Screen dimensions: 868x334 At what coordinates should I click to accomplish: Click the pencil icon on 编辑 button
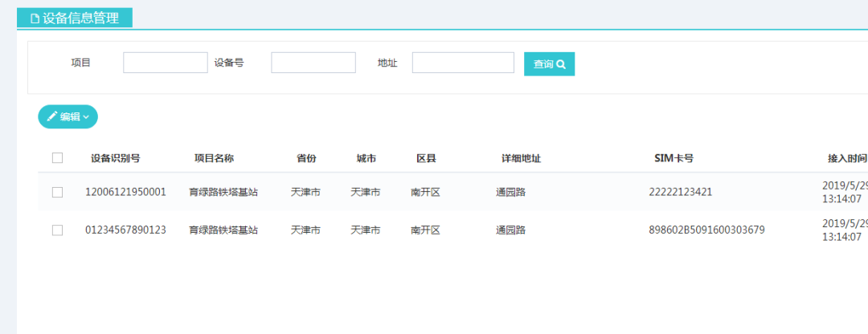[52, 116]
